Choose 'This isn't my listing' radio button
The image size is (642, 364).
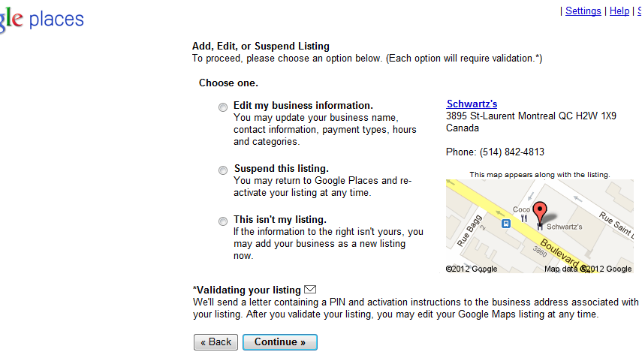click(223, 221)
